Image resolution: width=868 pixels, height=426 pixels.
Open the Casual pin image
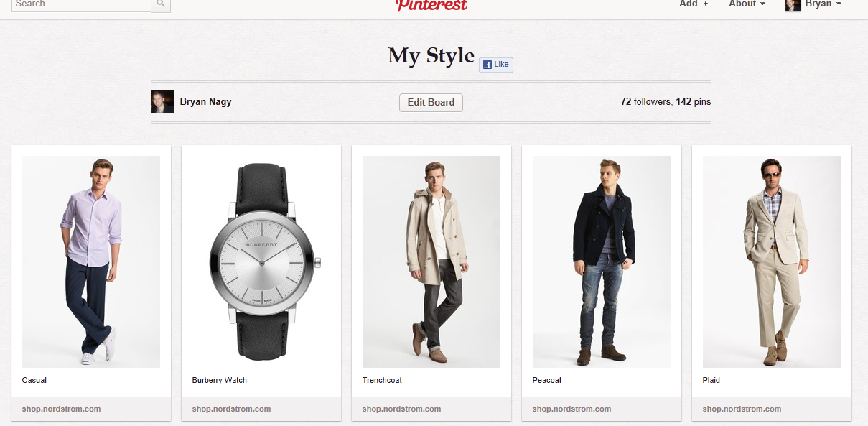click(91, 261)
